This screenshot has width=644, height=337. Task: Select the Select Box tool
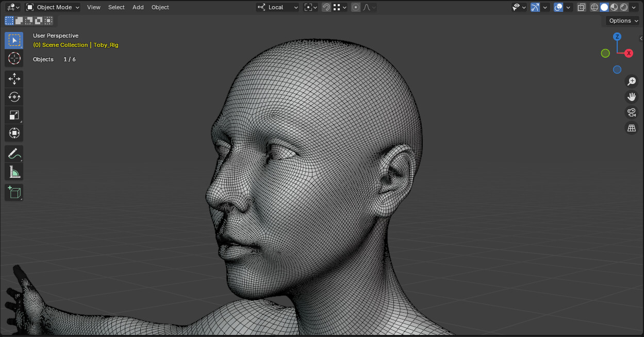pyautogui.click(x=14, y=40)
